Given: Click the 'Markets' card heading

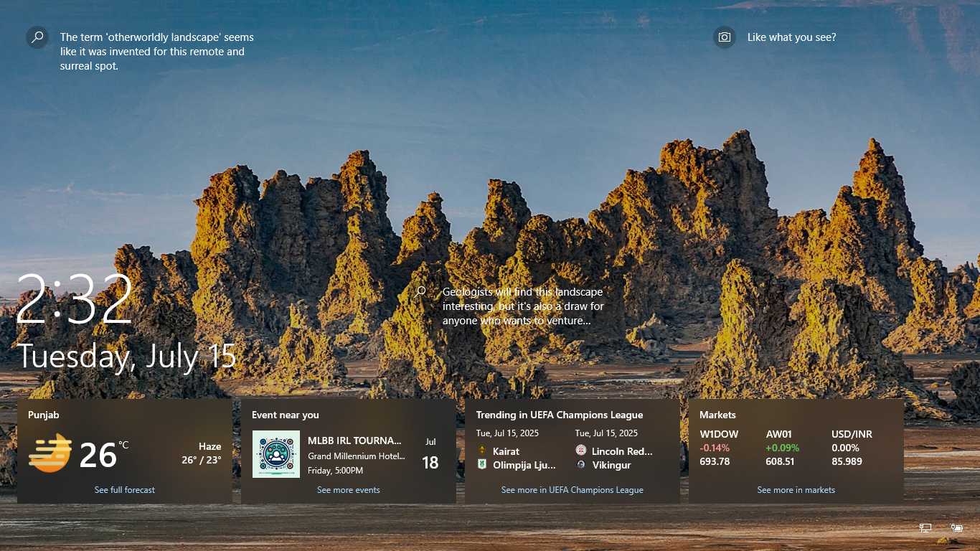Looking at the screenshot, I should pos(718,415).
